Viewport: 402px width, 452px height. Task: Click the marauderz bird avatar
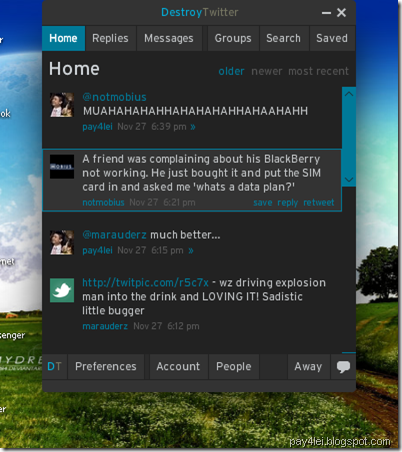(x=62, y=290)
